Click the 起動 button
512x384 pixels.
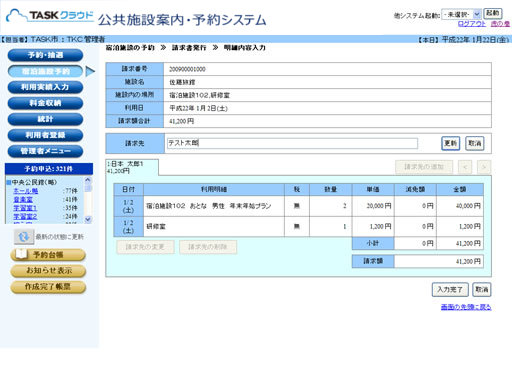click(x=493, y=13)
